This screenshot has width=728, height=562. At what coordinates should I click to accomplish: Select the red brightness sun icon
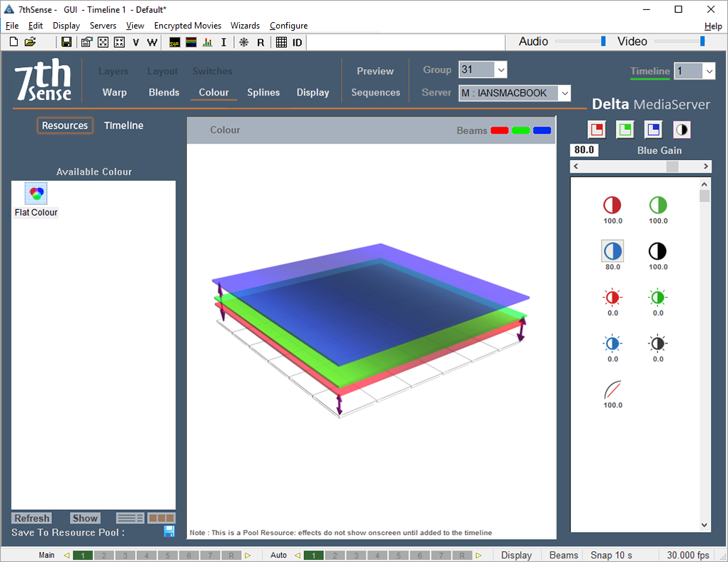point(612,297)
